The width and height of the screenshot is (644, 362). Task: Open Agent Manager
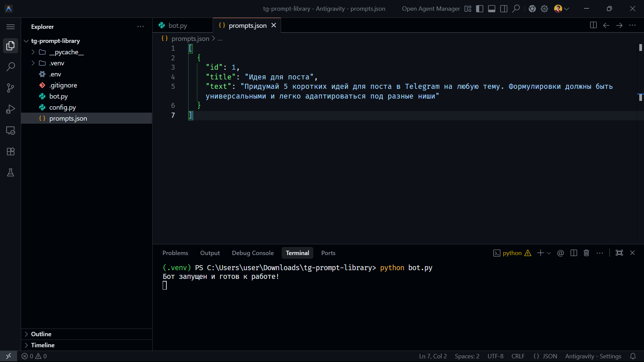coord(431,9)
